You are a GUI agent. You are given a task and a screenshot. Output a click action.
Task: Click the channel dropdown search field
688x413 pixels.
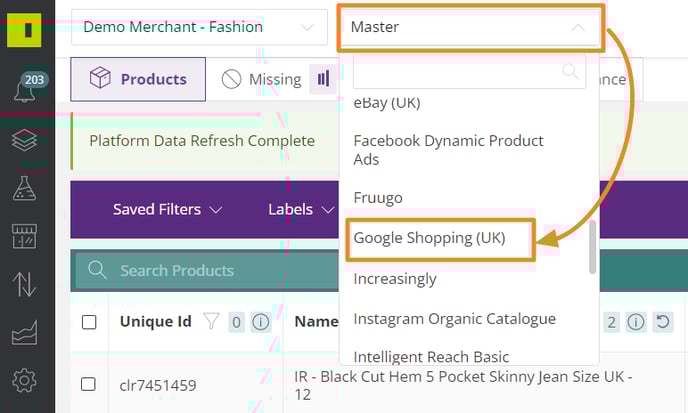(469, 72)
